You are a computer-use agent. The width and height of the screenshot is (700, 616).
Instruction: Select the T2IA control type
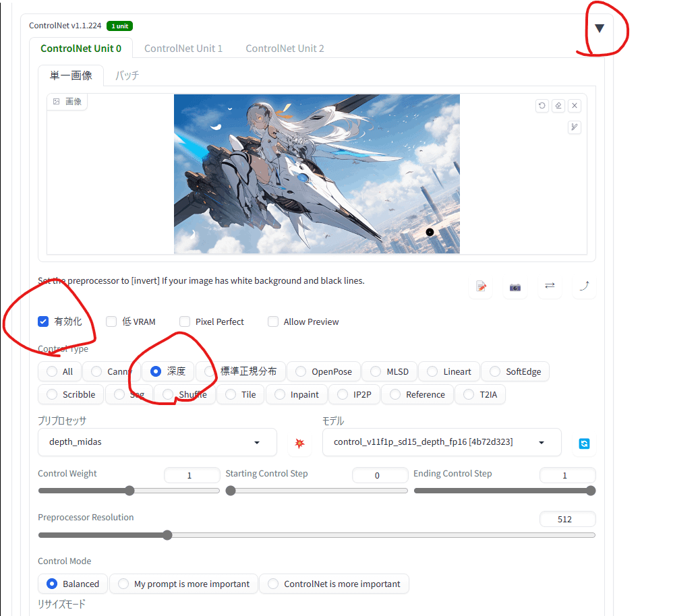(x=480, y=394)
